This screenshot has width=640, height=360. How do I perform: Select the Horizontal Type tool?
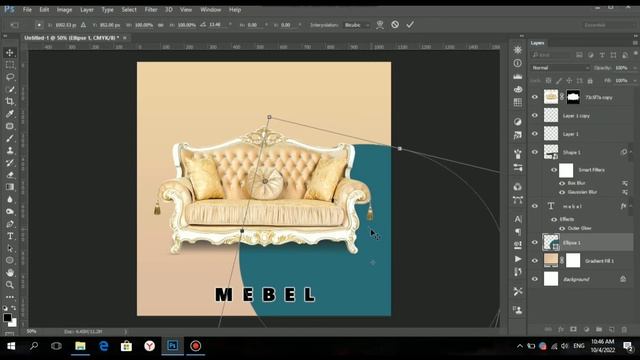click(10, 236)
